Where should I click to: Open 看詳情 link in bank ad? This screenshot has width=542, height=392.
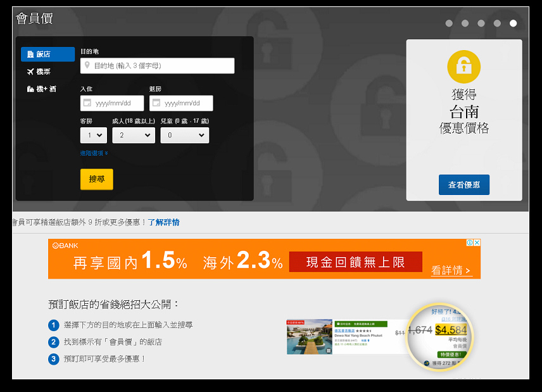pyautogui.click(x=451, y=270)
